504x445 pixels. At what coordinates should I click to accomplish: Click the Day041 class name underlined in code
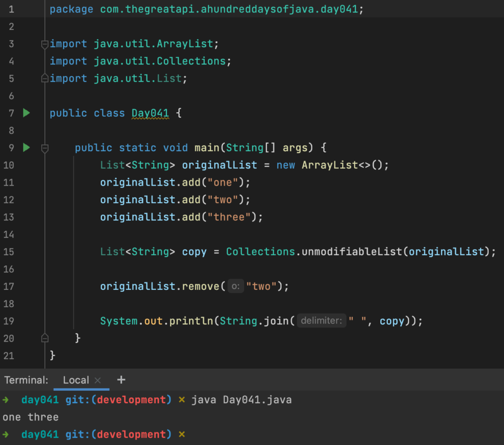[150, 113]
